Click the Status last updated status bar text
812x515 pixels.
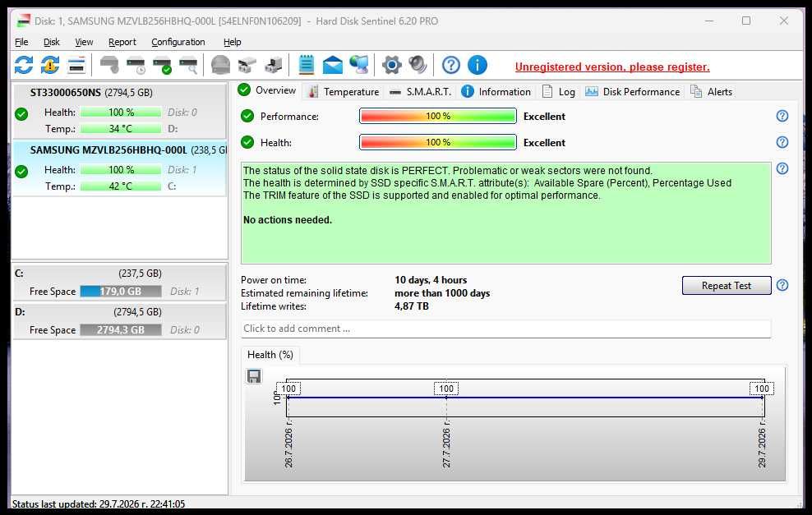pyautogui.click(x=99, y=504)
